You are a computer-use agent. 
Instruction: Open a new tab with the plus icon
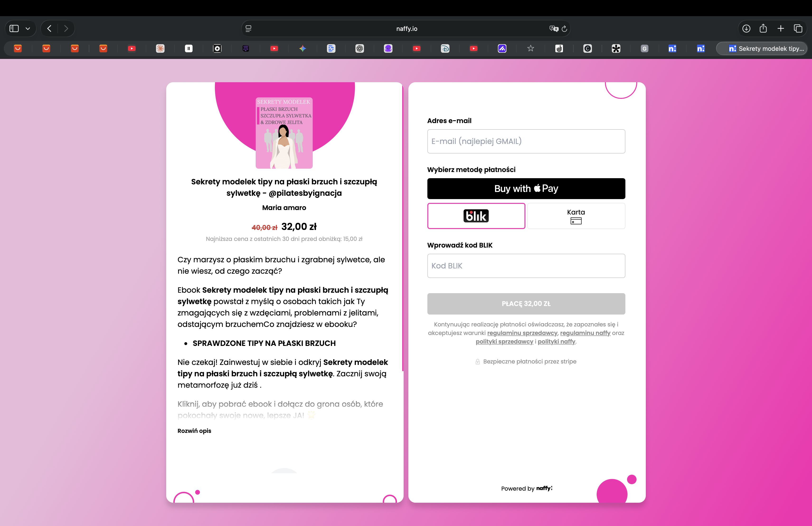click(x=781, y=29)
